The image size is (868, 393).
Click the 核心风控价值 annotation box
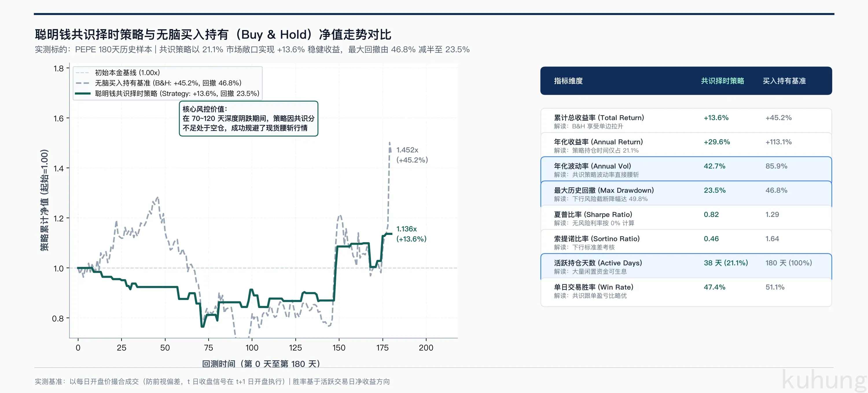click(249, 118)
